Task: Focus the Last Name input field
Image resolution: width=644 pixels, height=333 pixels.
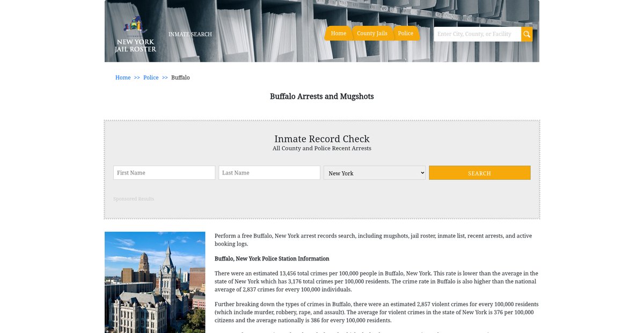Action: pos(269,173)
